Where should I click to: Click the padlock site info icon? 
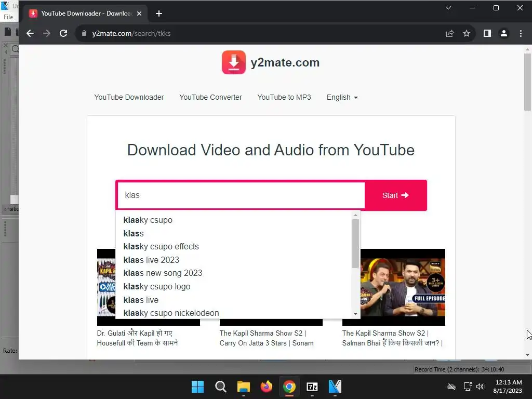click(x=84, y=33)
